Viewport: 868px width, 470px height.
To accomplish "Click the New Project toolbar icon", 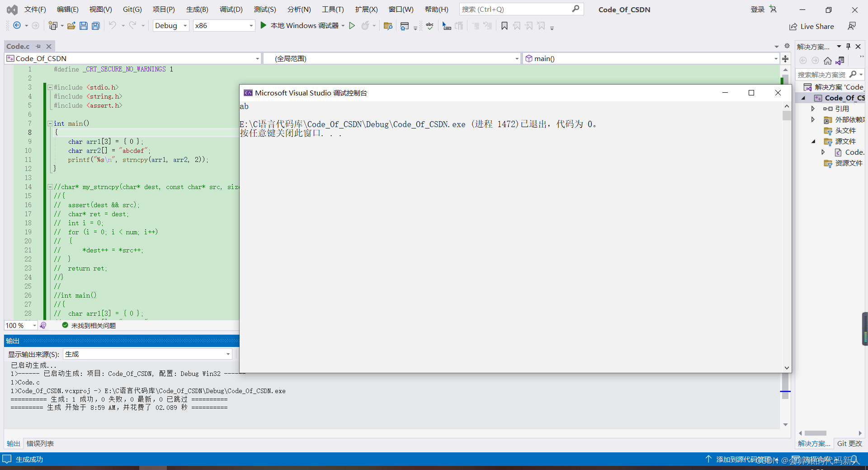I will [53, 26].
